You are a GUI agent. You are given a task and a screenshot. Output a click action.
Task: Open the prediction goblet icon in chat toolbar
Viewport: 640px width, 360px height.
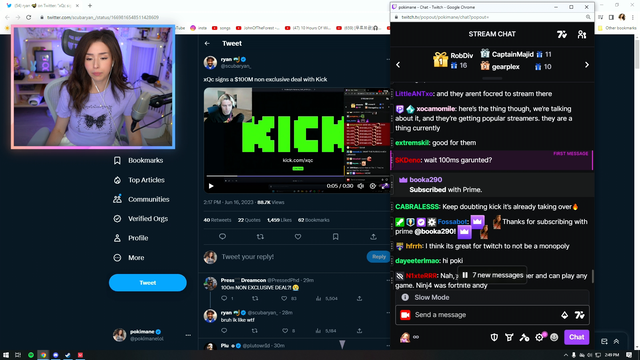pyautogui.click(x=509, y=337)
